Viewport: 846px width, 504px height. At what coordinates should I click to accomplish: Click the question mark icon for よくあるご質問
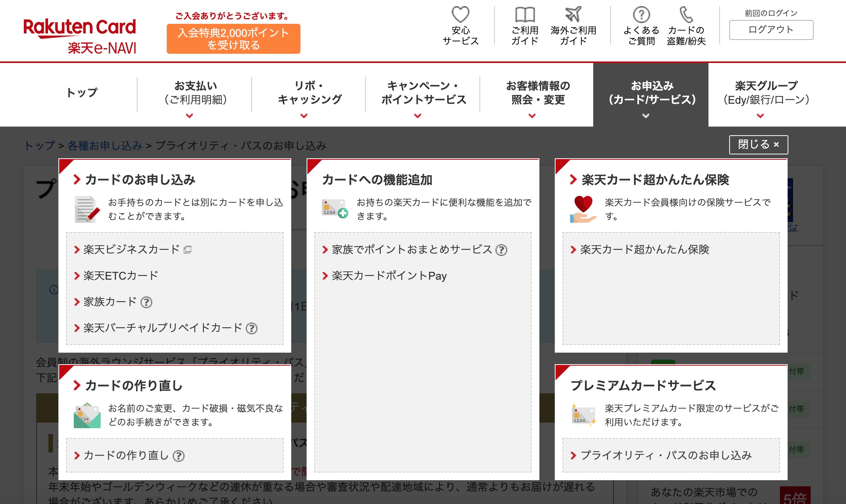point(641,15)
